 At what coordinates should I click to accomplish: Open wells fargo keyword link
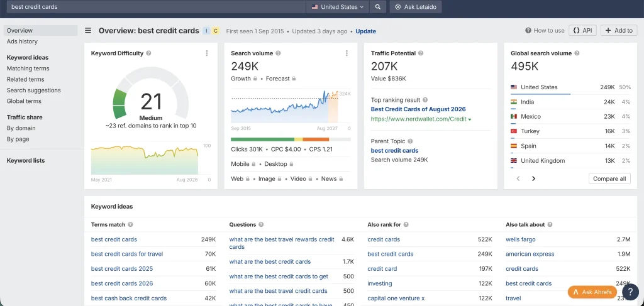click(521, 239)
